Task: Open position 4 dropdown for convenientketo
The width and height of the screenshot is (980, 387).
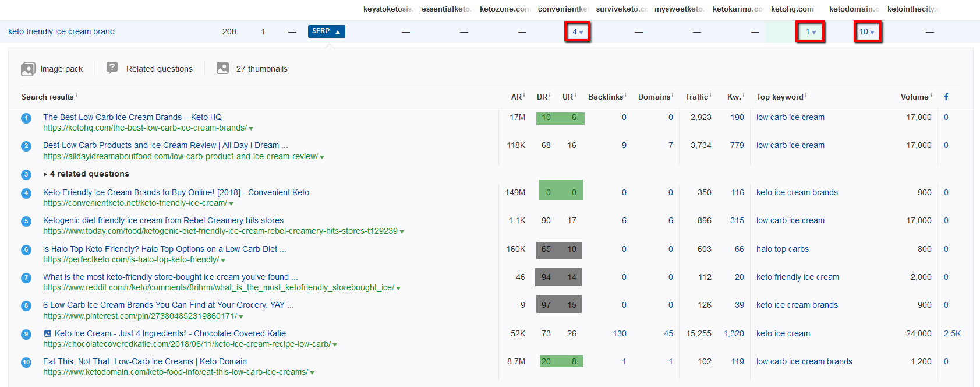Action: point(578,31)
